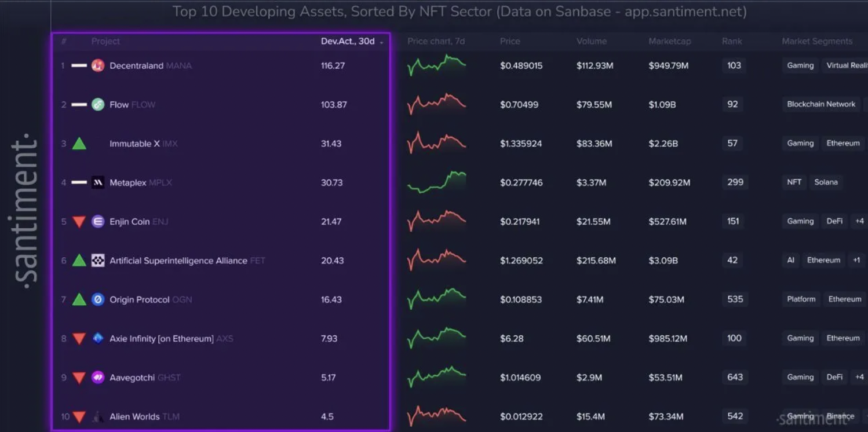Viewport: 868px width, 432px height.
Task: Open the Enjin Coin ENJ project link
Action: pos(139,221)
